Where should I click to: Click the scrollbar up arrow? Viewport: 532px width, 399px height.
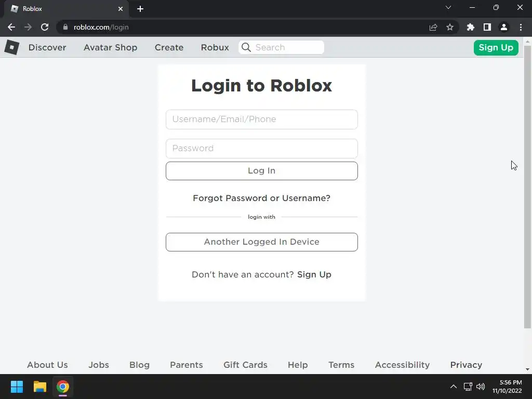[527, 42]
